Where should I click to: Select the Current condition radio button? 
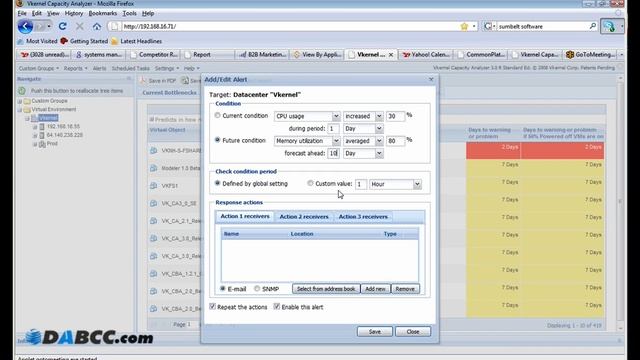tap(218, 116)
